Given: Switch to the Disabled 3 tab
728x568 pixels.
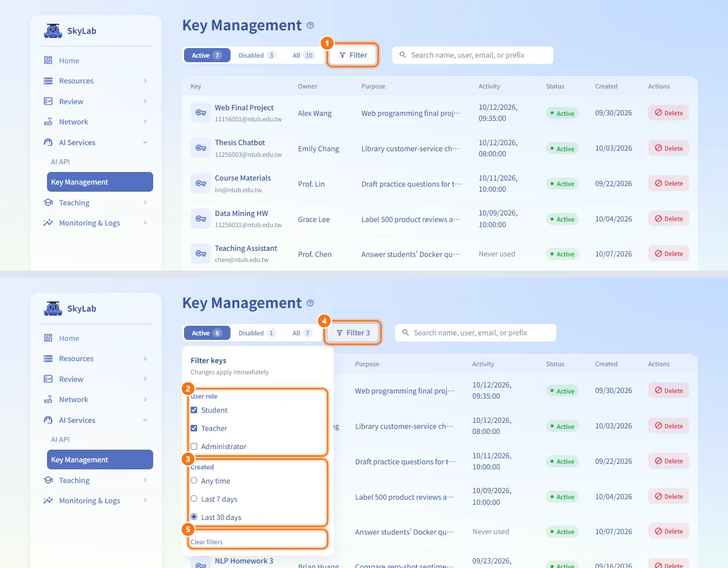Looking at the screenshot, I should (257, 55).
